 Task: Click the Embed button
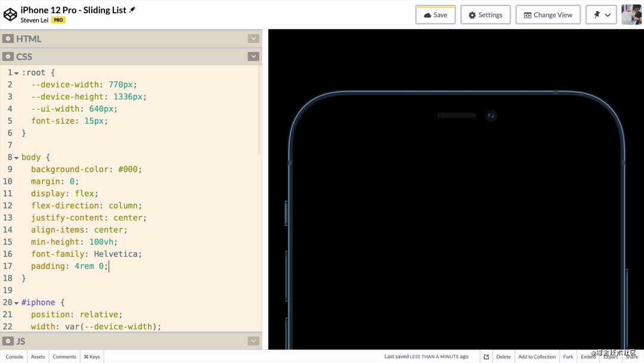tap(588, 357)
